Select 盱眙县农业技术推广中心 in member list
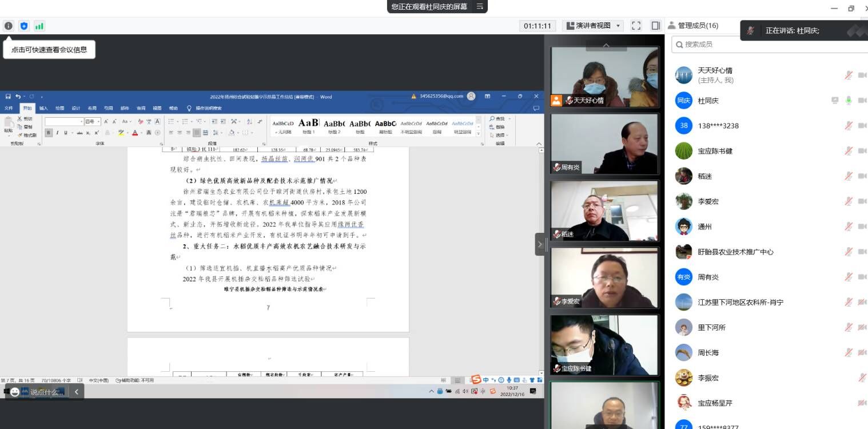 click(x=735, y=252)
